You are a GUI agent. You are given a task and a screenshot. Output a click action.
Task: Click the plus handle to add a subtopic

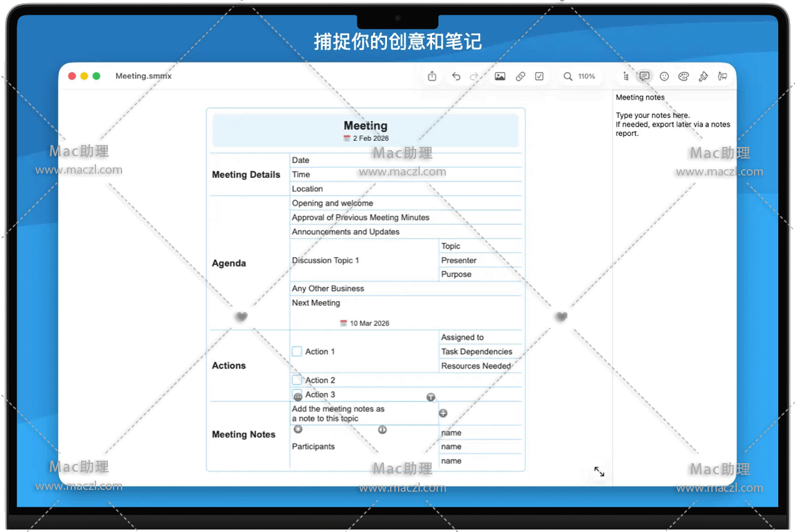[x=443, y=413]
